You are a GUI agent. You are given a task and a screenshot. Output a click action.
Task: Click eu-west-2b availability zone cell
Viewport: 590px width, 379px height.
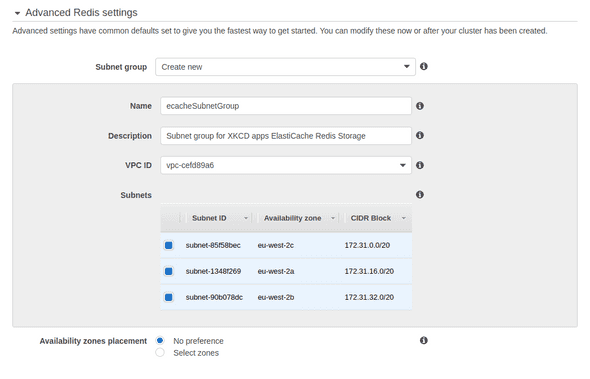point(276,297)
